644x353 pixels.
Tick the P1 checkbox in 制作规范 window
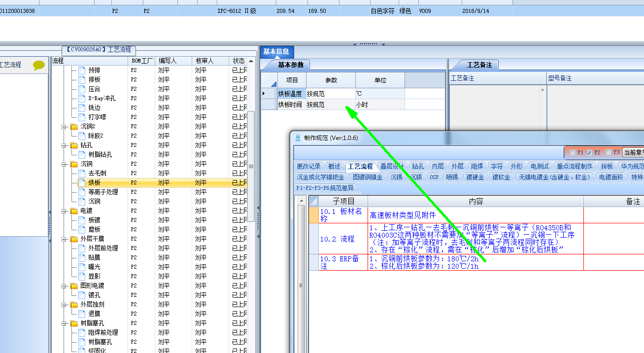(x=572, y=152)
